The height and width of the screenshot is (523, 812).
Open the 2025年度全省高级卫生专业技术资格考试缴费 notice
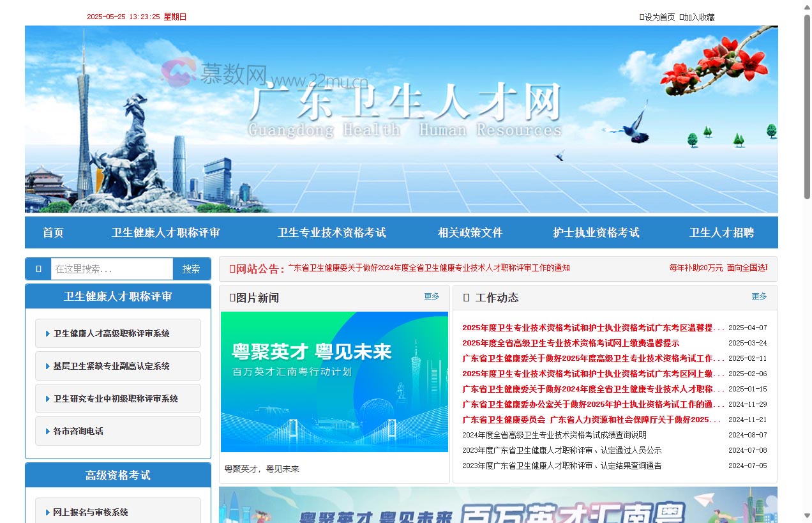click(571, 343)
